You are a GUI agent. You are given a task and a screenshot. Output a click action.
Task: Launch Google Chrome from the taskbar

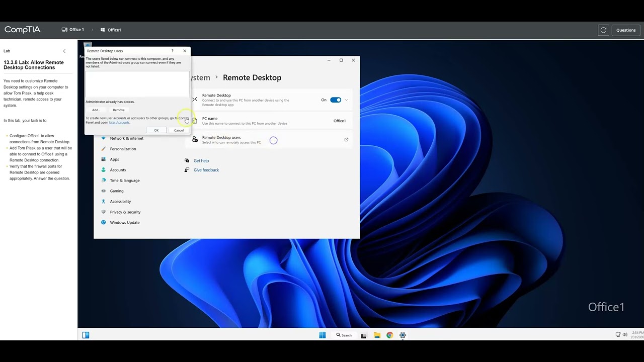pos(389,335)
